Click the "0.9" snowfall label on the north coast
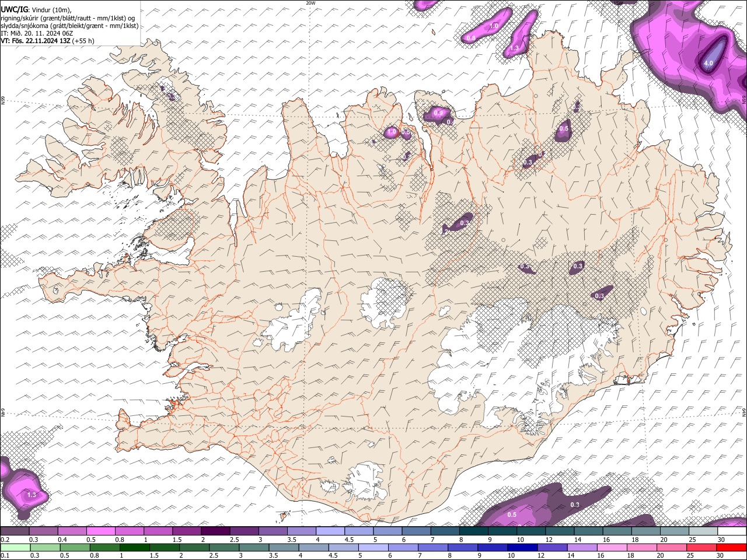 [439, 113]
